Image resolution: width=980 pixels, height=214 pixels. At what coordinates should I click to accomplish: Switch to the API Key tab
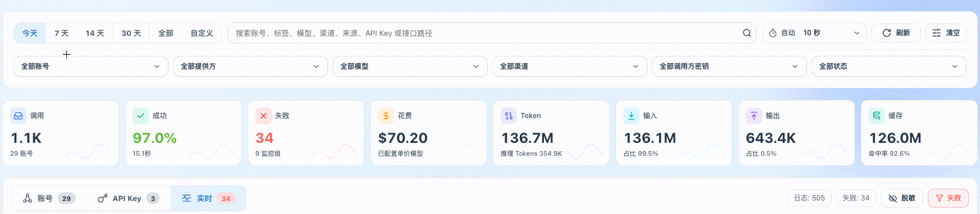point(129,199)
